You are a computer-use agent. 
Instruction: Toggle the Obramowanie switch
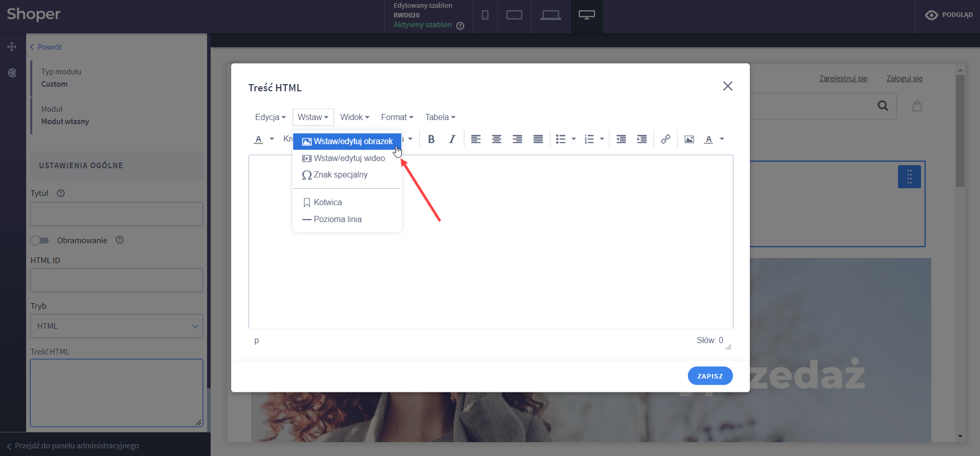(x=39, y=241)
